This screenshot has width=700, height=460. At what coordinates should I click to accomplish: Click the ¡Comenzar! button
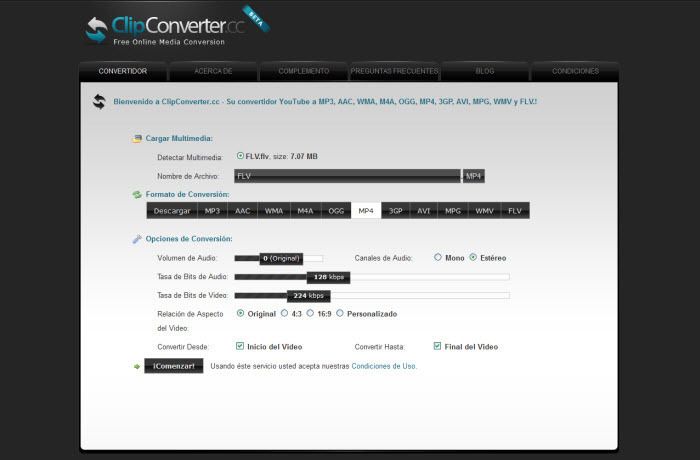click(x=174, y=366)
